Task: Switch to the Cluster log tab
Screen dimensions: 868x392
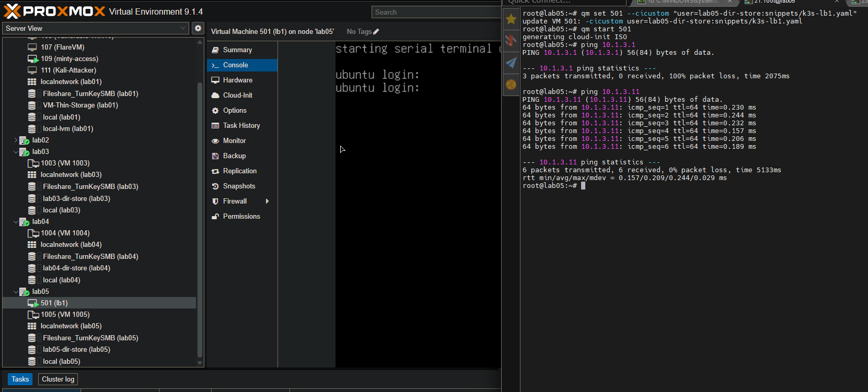Action: [x=58, y=379]
